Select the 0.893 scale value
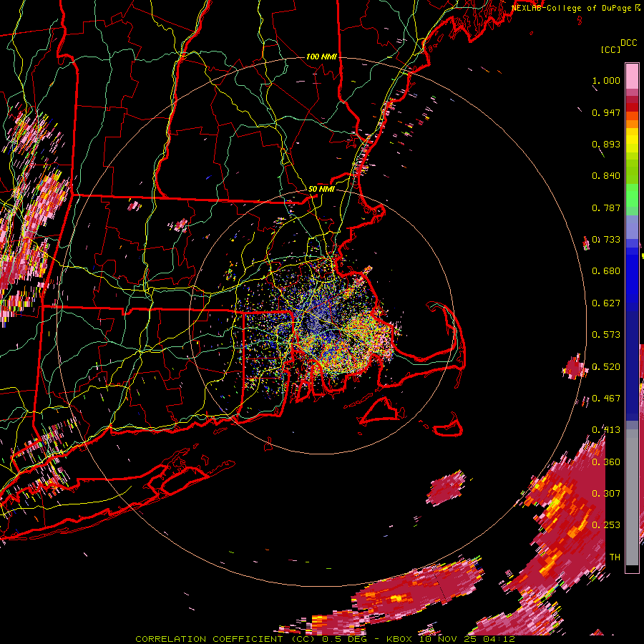Screen dimensions: 644x644 point(606,144)
